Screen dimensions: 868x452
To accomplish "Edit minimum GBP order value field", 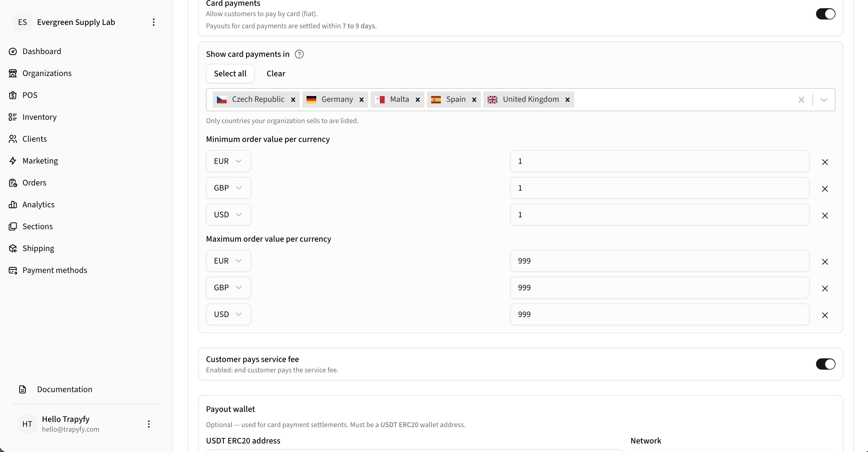I will click(659, 188).
